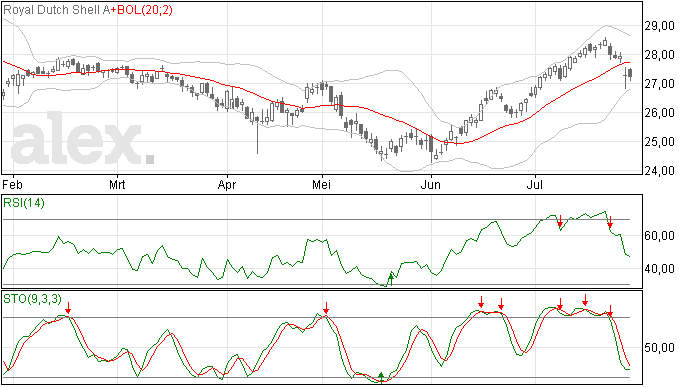
Task: Select the 'STO(9,3,3)' indicator label
Action: pyautogui.click(x=33, y=299)
